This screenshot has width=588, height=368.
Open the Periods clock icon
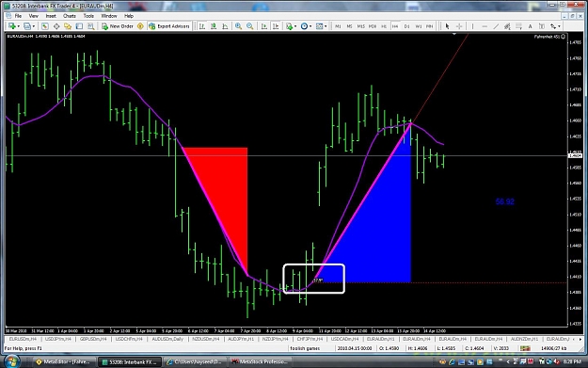pos(304,26)
